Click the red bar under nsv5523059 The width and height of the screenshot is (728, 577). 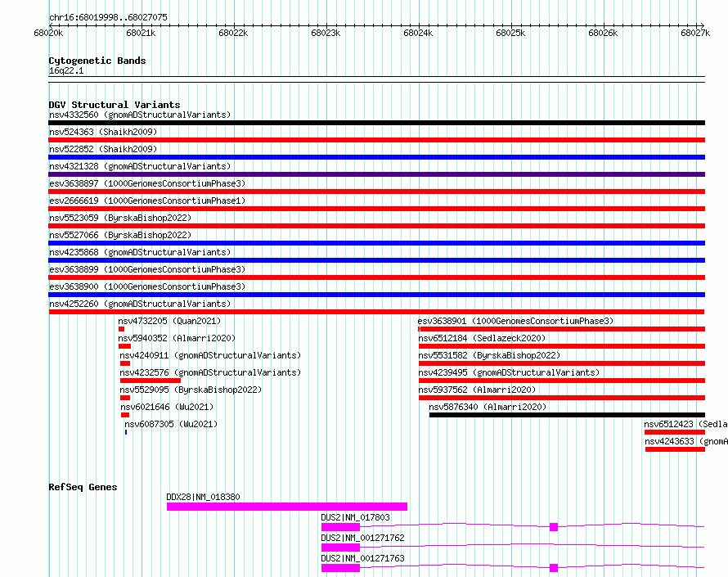click(x=376, y=226)
